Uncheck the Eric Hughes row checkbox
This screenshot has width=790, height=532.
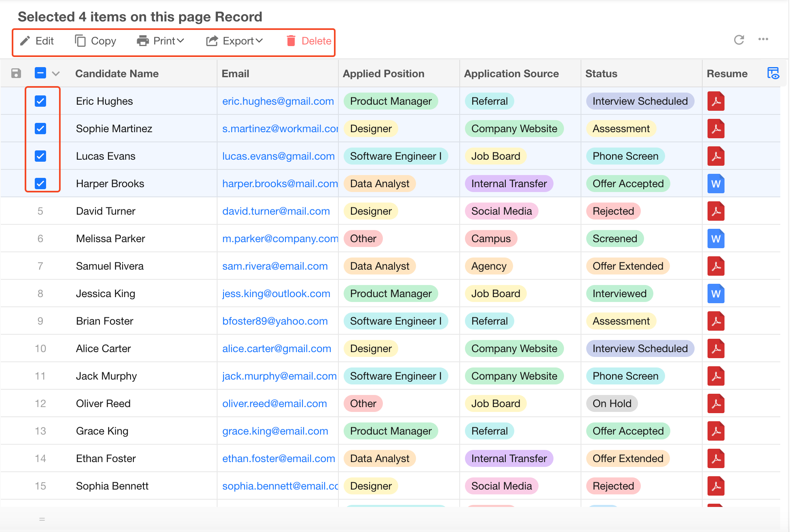pos(40,101)
